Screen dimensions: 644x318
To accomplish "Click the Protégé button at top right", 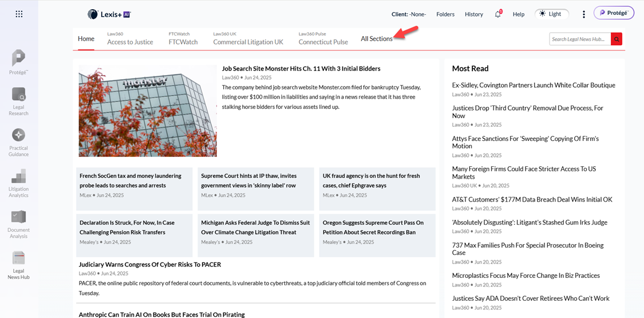I will (614, 13).
